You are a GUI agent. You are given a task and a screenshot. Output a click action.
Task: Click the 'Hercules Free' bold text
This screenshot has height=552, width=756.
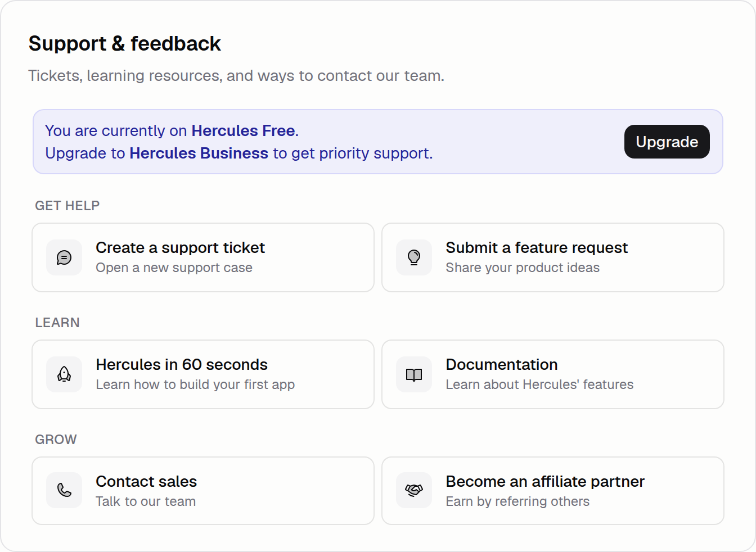[243, 131]
